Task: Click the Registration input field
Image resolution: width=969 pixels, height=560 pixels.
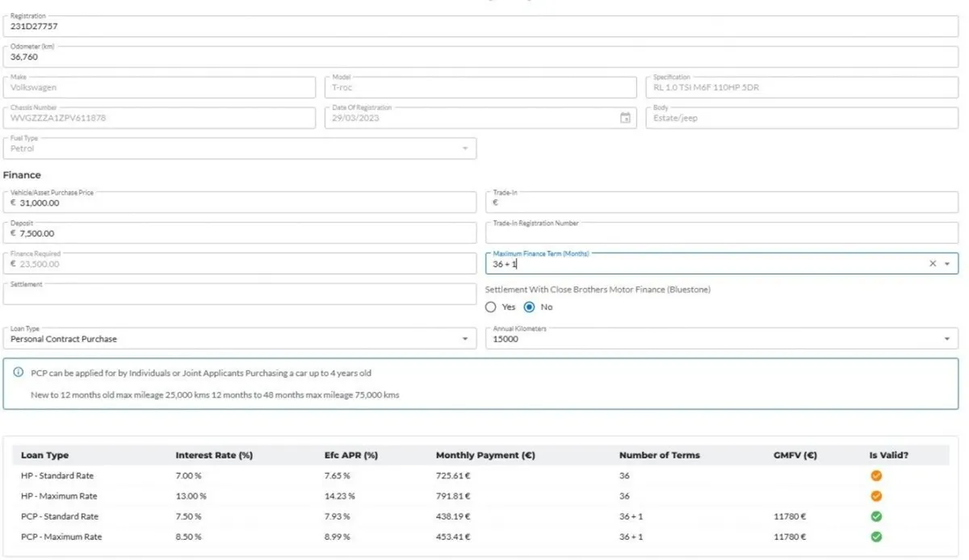Action: pyautogui.click(x=480, y=27)
